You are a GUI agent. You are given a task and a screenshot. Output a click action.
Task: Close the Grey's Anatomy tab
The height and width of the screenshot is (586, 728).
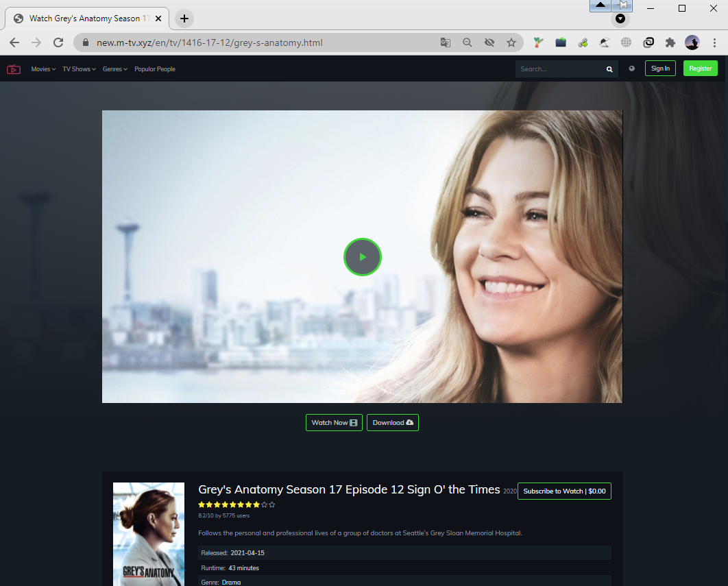(158, 19)
